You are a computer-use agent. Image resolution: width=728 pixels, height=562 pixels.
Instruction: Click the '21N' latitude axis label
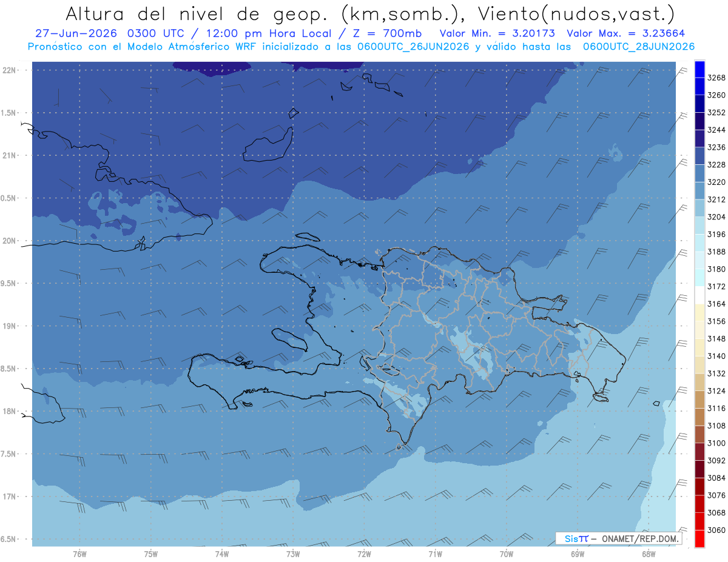tap(10, 155)
